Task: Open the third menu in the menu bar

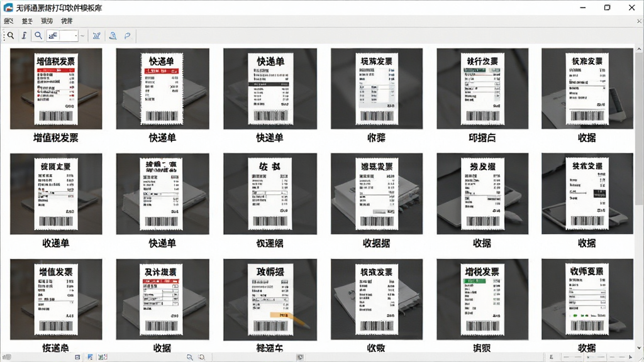Action: [47, 21]
